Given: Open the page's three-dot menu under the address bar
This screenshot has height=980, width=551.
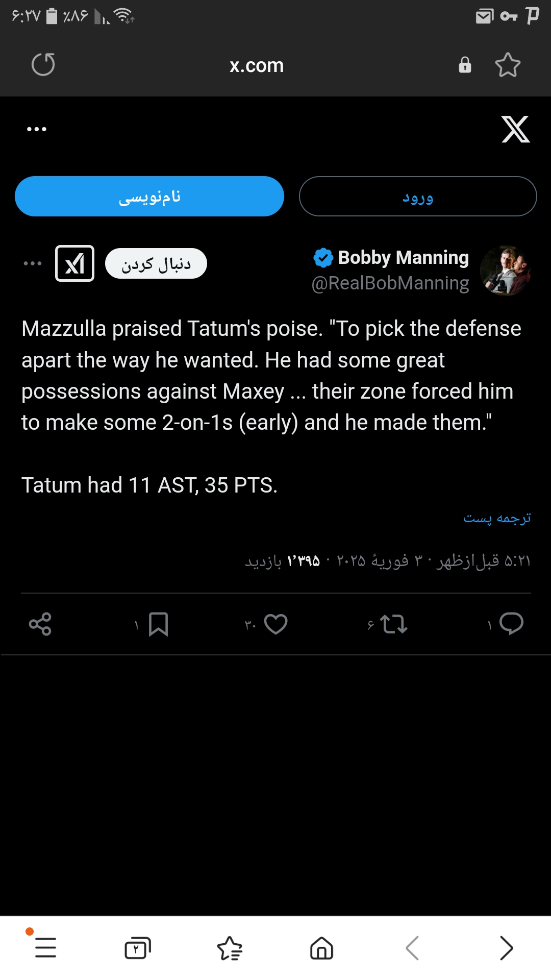Looking at the screenshot, I should 37,129.
